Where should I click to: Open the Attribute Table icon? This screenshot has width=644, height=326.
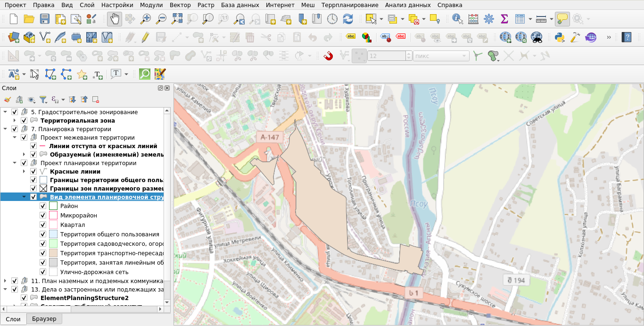point(520,19)
